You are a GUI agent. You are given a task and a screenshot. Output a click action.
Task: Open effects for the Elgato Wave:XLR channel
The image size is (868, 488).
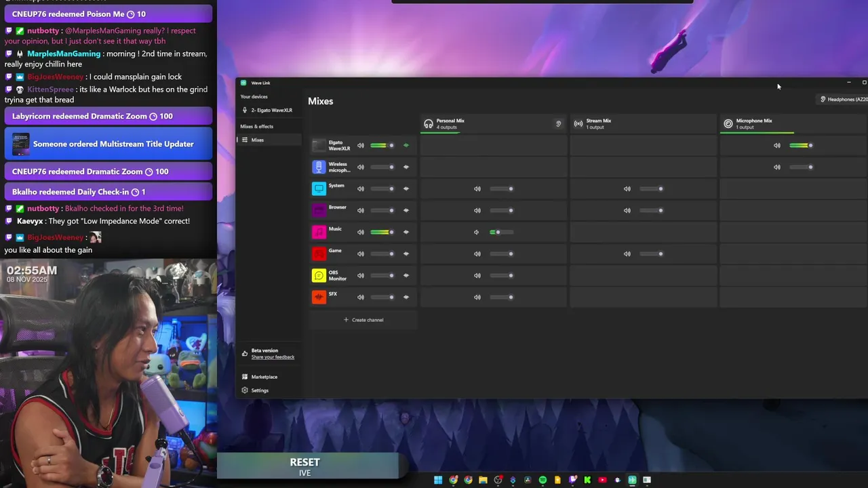coord(406,145)
